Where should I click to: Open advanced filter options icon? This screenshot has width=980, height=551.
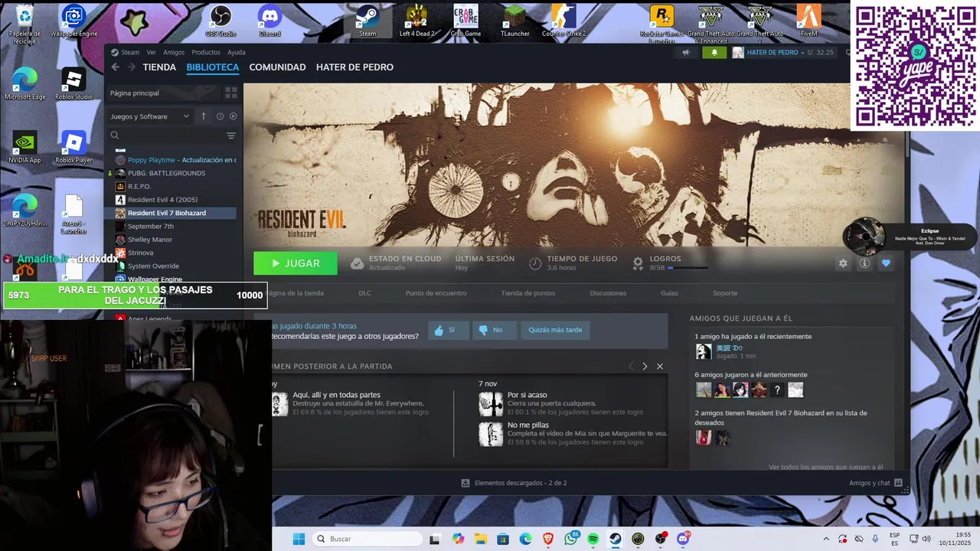pos(231,135)
